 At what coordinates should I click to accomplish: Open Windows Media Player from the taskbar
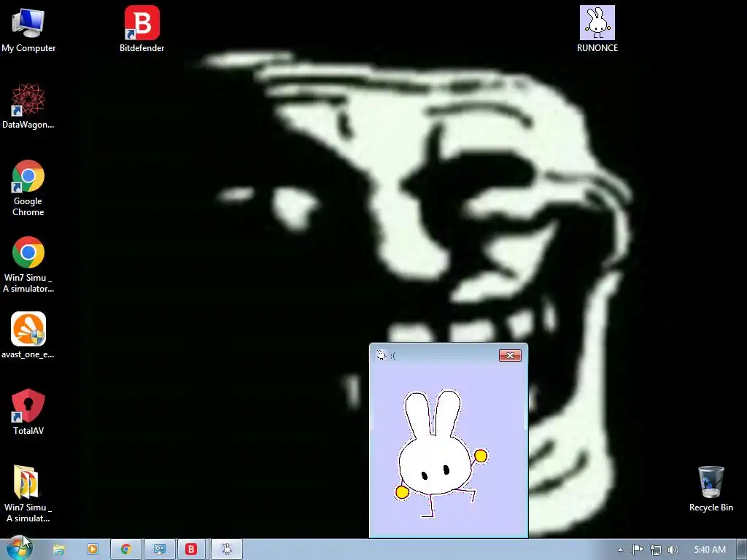(x=93, y=550)
